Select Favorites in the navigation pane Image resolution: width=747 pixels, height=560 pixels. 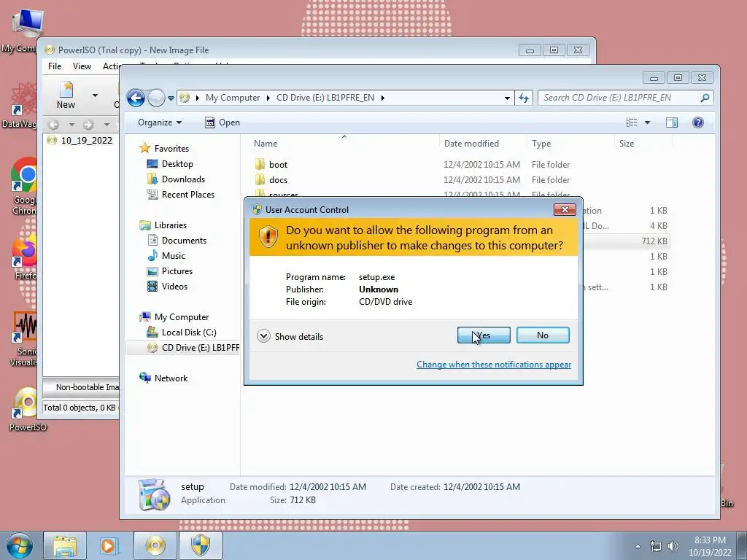164,149
